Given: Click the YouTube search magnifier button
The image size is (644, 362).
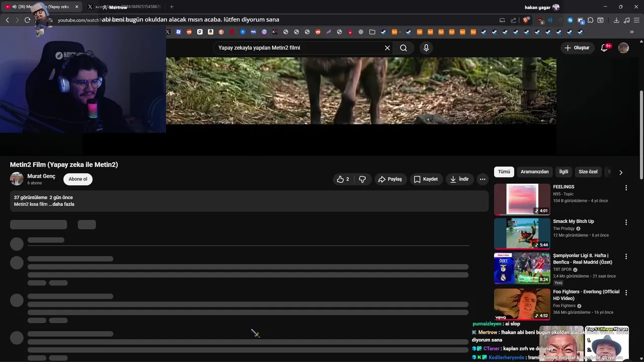Looking at the screenshot, I should [x=404, y=48].
